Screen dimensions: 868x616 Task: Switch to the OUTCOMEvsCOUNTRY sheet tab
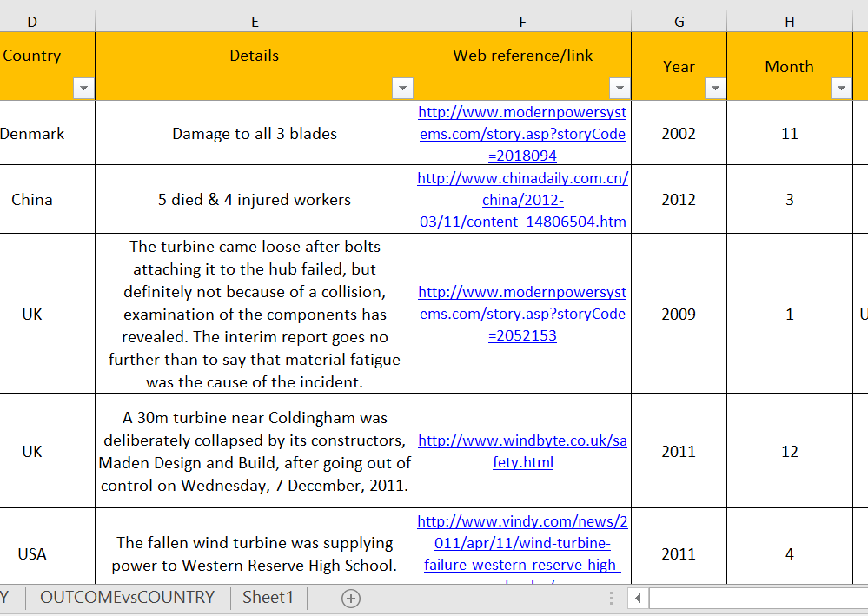[x=128, y=597]
